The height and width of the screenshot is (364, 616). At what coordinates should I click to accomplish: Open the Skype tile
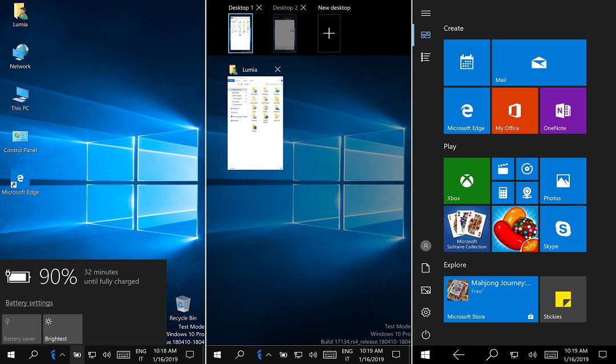click(563, 228)
